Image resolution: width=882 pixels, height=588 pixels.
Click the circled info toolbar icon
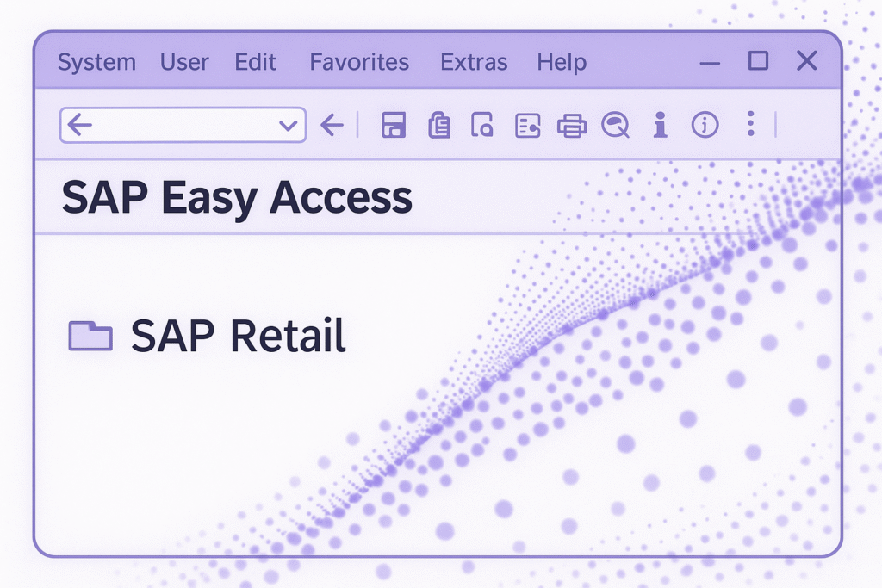[705, 125]
